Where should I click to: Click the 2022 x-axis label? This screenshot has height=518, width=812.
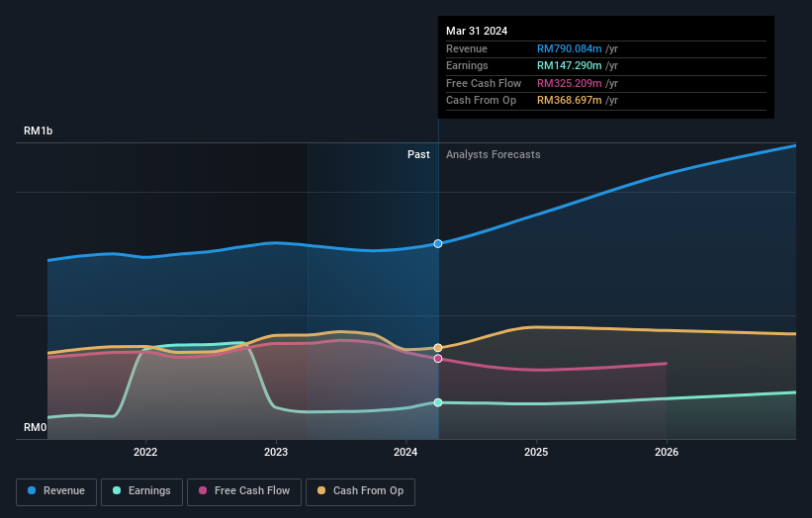145,453
